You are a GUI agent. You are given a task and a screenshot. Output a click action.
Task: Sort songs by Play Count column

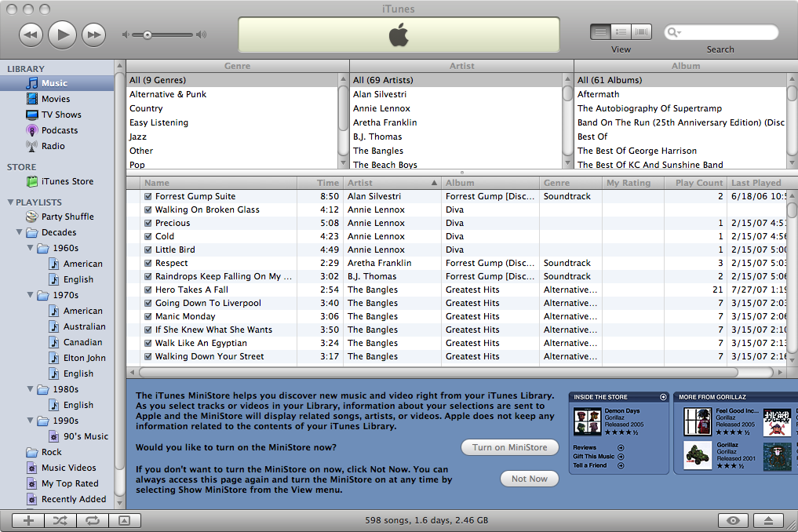click(696, 183)
